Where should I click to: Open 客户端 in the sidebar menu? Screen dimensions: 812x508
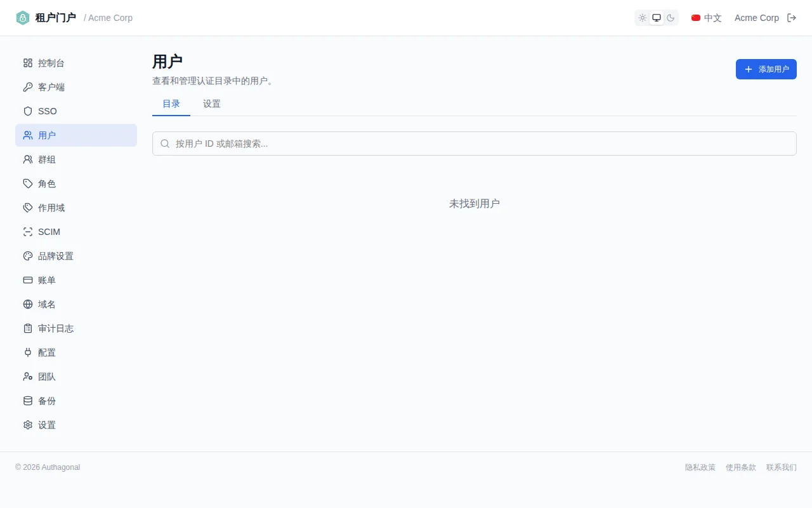coord(76,87)
